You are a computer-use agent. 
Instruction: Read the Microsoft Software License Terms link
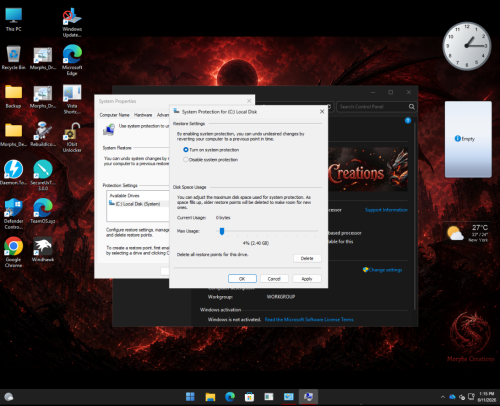click(x=309, y=319)
